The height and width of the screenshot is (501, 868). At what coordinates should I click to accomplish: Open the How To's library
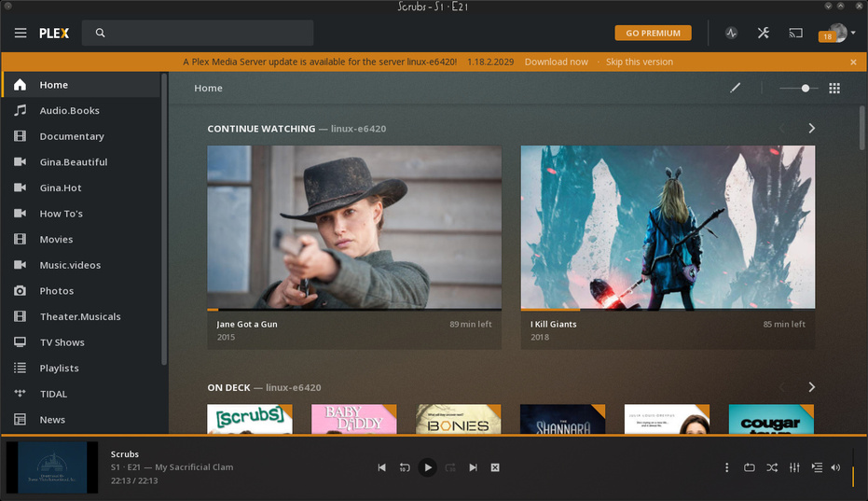(81, 214)
